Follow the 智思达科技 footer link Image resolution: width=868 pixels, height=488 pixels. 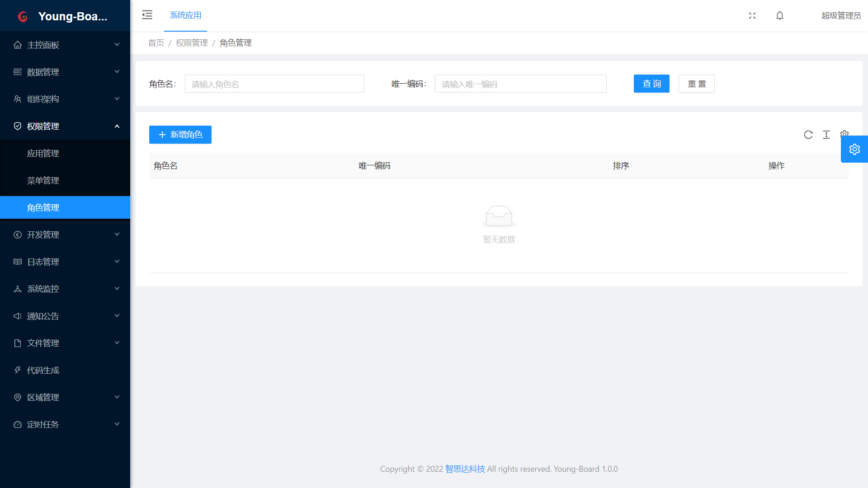(x=465, y=469)
